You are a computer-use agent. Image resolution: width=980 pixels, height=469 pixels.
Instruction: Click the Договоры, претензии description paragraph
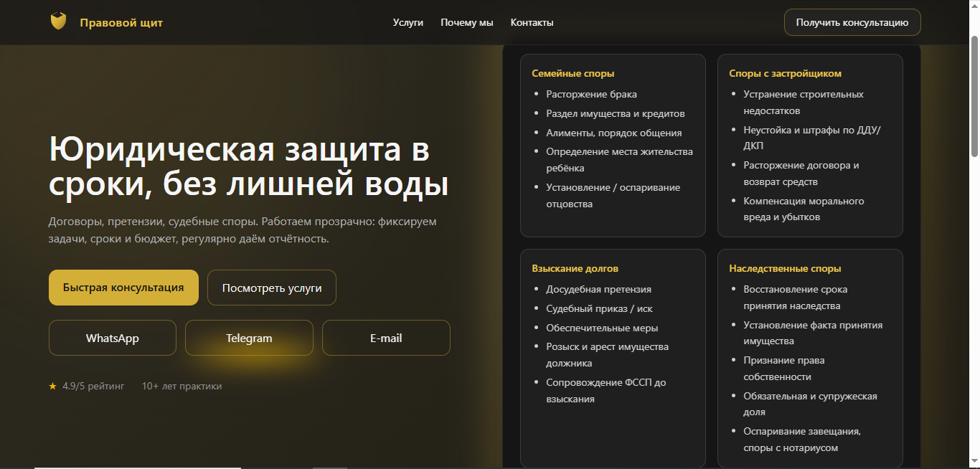[242, 230]
